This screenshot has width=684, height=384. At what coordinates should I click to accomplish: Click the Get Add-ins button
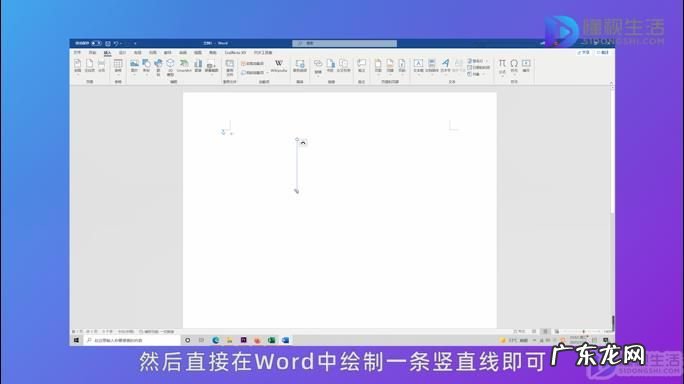pyautogui.click(x=253, y=63)
